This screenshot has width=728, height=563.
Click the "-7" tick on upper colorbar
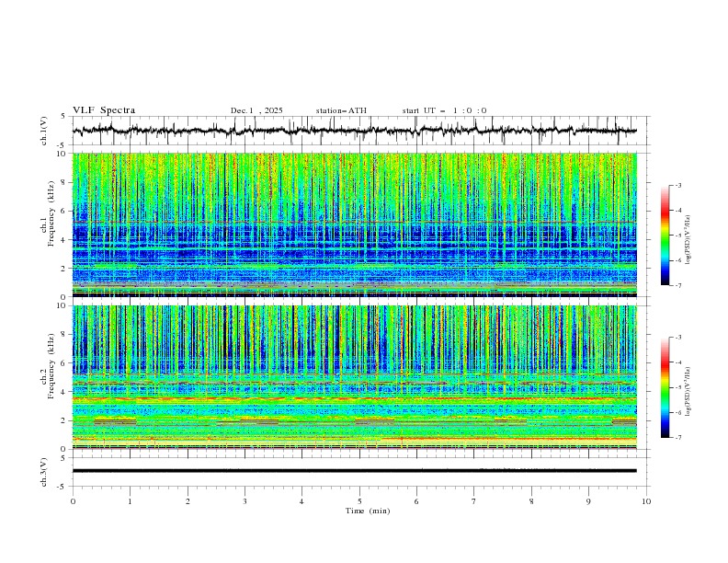tap(678, 285)
